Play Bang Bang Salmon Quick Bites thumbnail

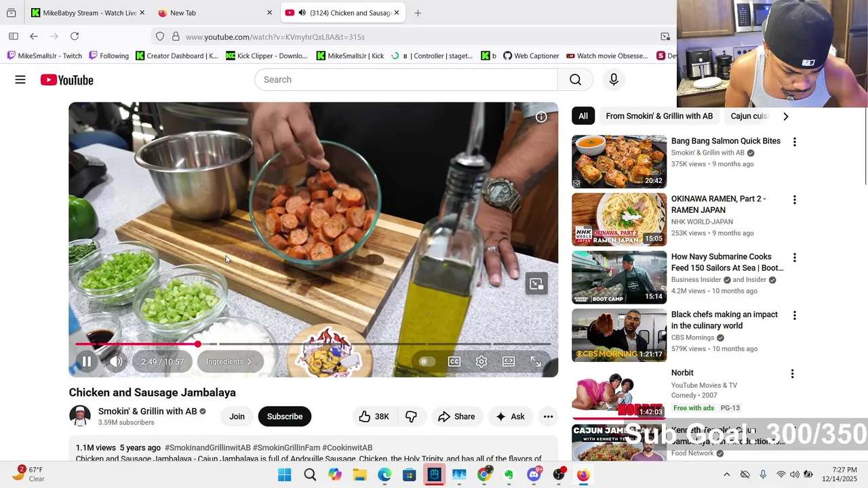tap(619, 161)
